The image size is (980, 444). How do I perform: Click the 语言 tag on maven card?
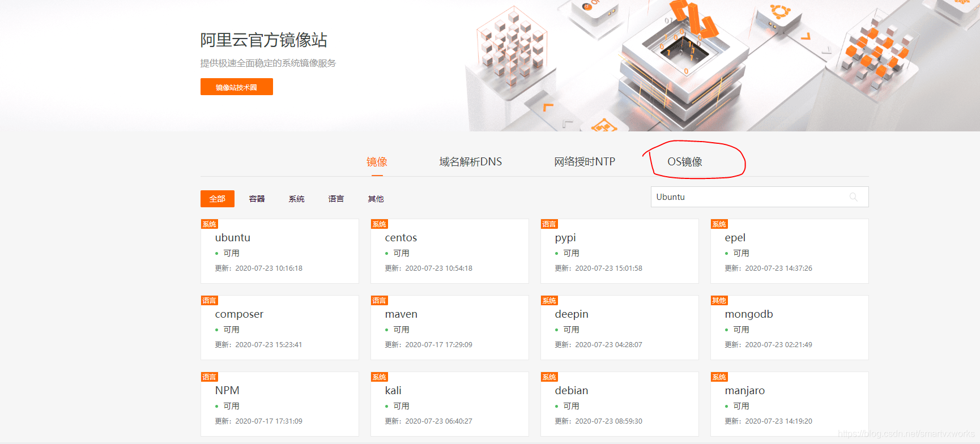point(380,301)
